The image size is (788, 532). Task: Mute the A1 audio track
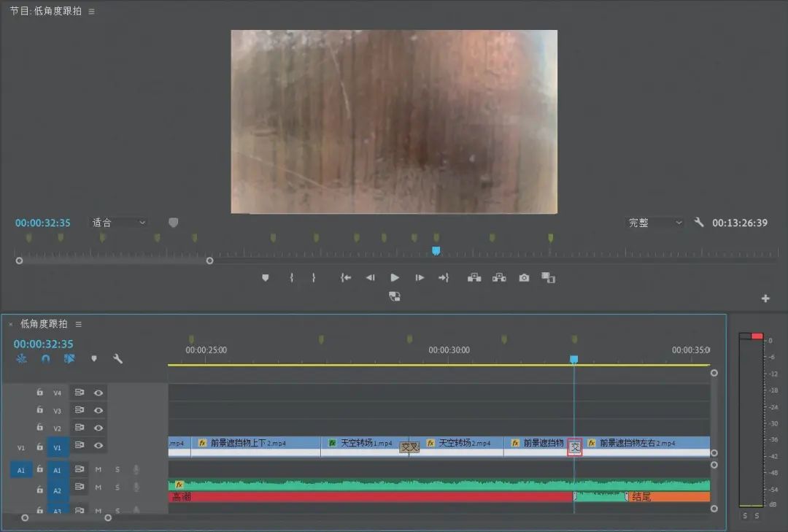(98, 470)
